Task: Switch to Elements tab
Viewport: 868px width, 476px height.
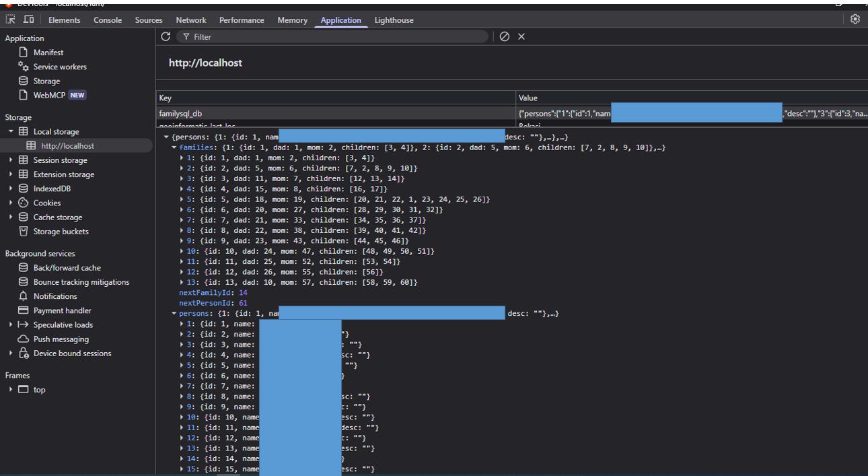Action: 65,20
